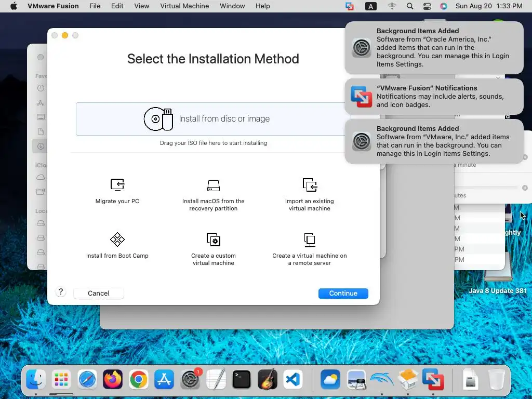The image size is (532, 399).
Task: Open Siri from the menu bar
Action: (444, 6)
